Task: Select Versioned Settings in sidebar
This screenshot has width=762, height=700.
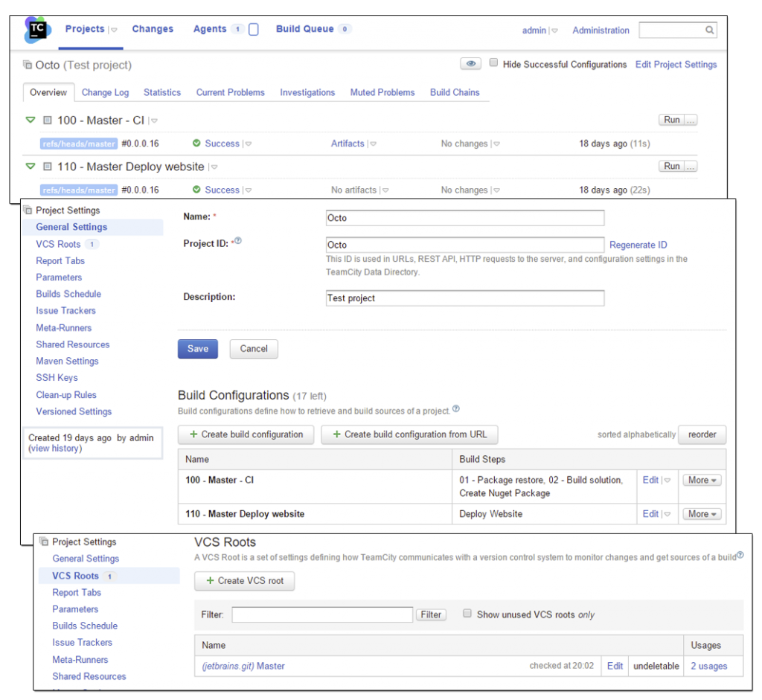Action: click(74, 411)
